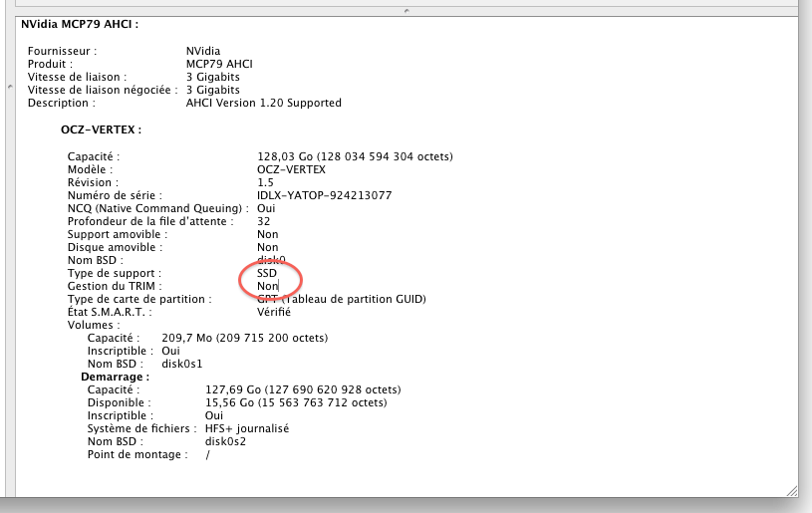
Task: Click '15,56 Go (15 563 763 712 octets)' available space
Action: [x=296, y=402]
